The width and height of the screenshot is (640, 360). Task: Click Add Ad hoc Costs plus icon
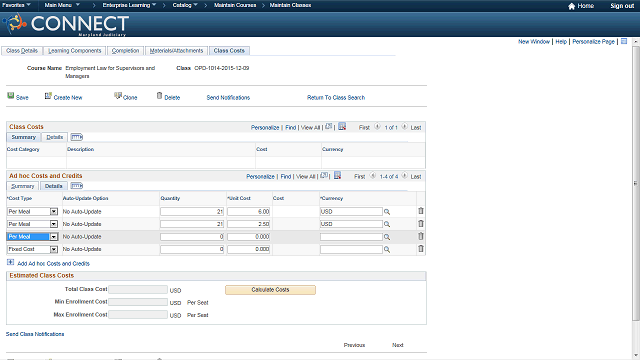(11, 262)
